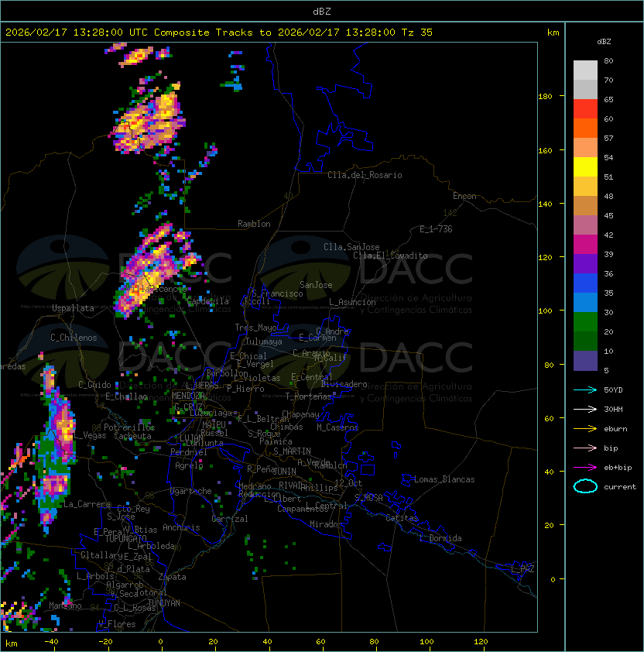This screenshot has height=652, width=644.
Task: Click the '30HM' legend label
Action: [x=613, y=409]
